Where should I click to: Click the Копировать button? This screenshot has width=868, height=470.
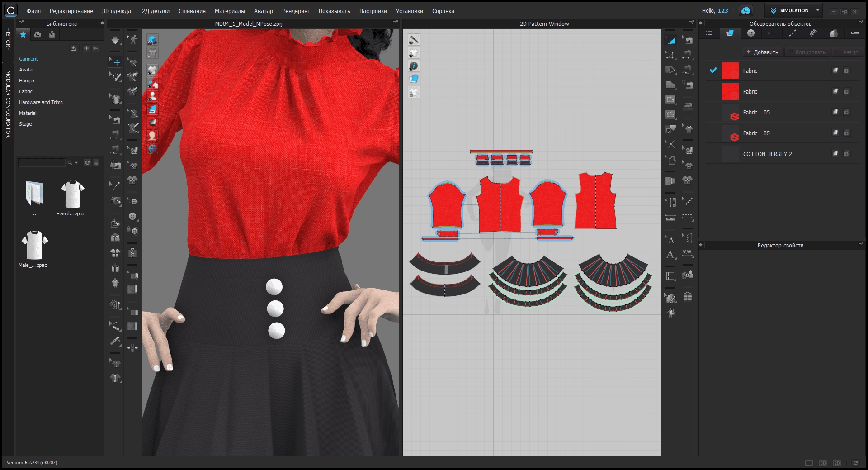click(x=807, y=52)
